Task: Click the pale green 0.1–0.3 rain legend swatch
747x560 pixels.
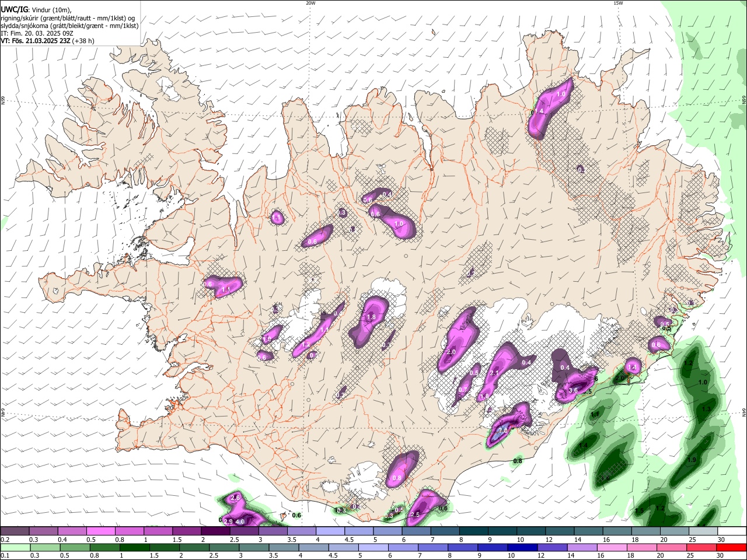Action: (x=15, y=547)
